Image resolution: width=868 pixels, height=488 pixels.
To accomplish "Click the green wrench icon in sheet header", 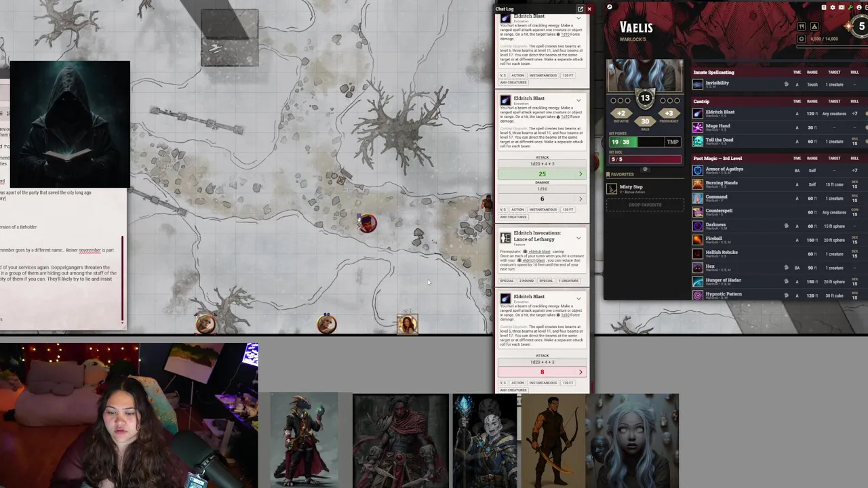I will click(x=850, y=7).
